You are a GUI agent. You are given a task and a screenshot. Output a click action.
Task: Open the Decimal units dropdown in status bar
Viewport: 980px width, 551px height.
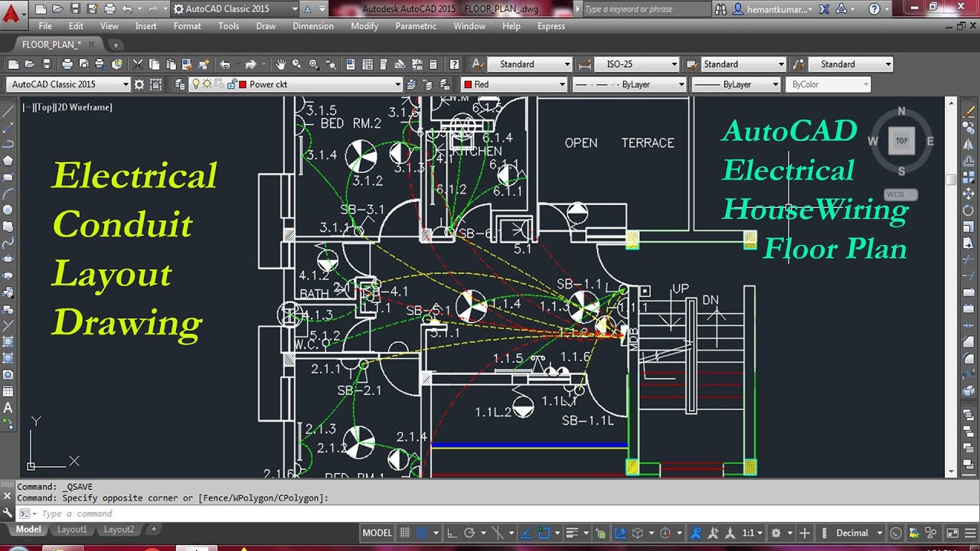(859, 533)
